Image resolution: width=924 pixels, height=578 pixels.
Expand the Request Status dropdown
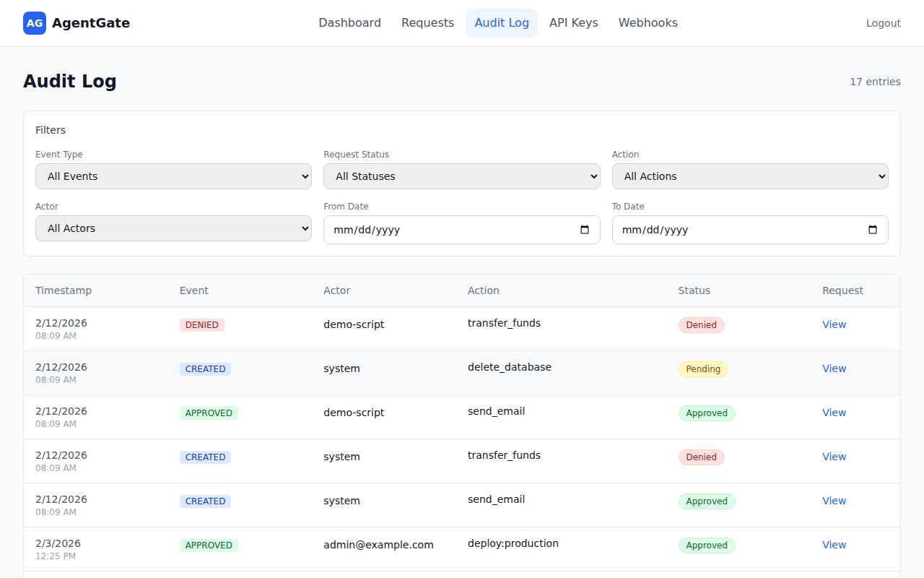[462, 176]
